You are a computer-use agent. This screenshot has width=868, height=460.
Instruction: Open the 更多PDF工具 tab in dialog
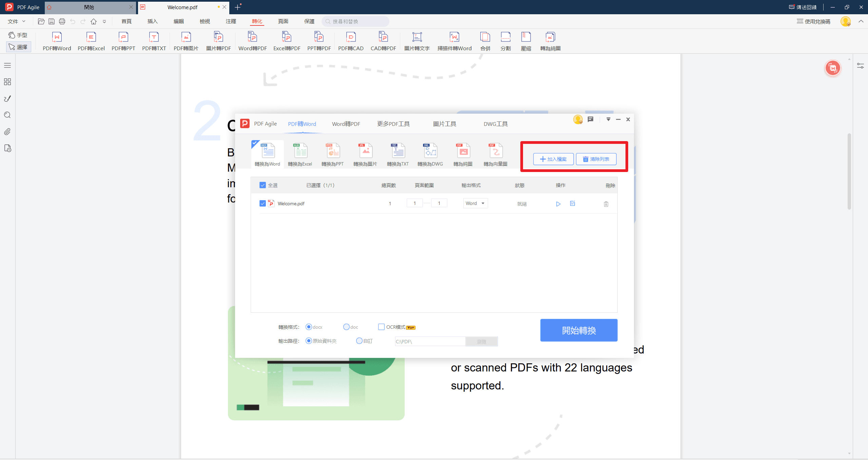393,124
